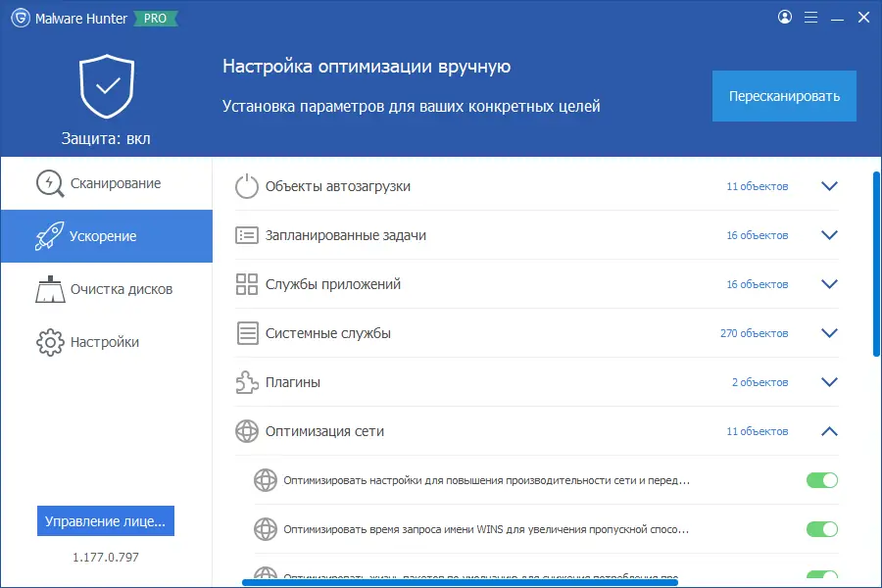Screen dimensions: 882x588
Task: Collapse the 'Оптимизация сети' section
Action: [x=829, y=431]
